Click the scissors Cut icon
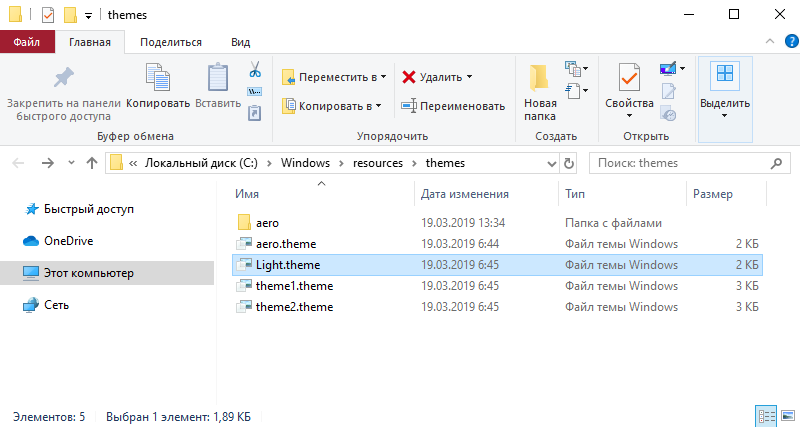This screenshot has width=800, height=427. click(x=255, y=69)
